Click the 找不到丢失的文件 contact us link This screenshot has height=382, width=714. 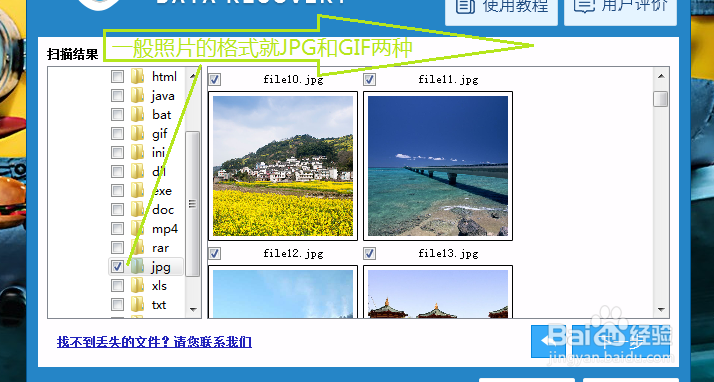(154, 342)
